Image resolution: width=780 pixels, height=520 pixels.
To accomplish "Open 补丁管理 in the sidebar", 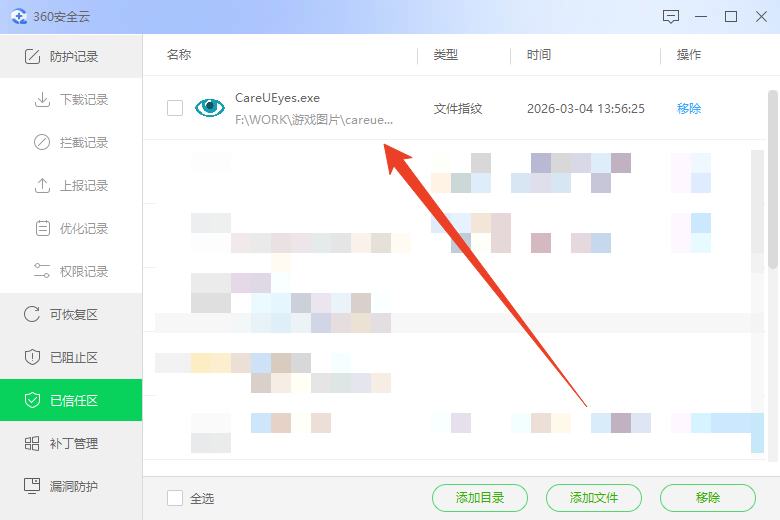I will pos(72,444).
